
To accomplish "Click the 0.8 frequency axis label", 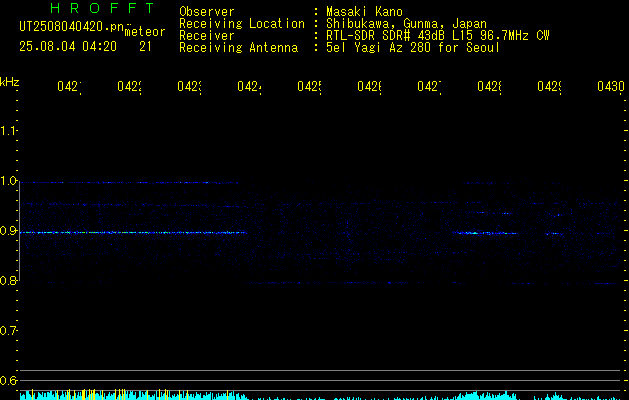I will (8, 281).
